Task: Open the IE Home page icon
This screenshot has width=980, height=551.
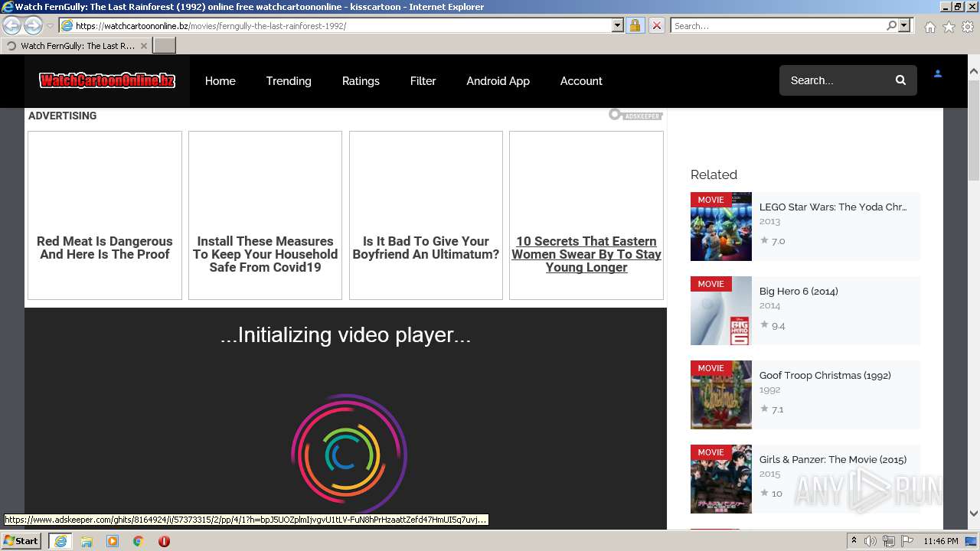Action: [929, 27]
